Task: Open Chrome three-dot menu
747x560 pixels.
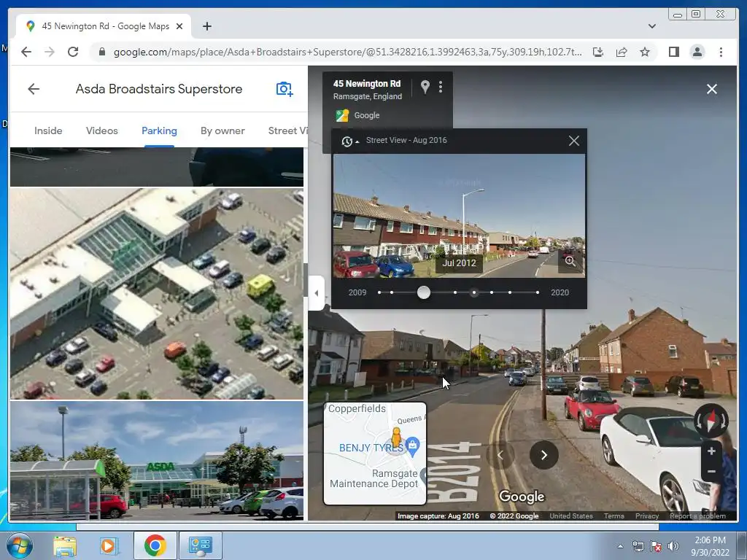Action: (721, 52)
